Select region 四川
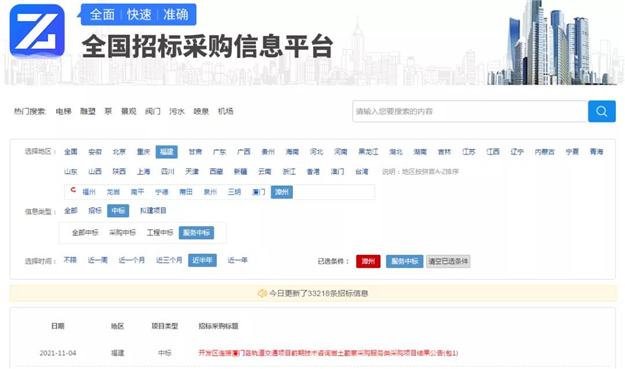This screenshot has width=625, height=369. (x=168, y=172)
